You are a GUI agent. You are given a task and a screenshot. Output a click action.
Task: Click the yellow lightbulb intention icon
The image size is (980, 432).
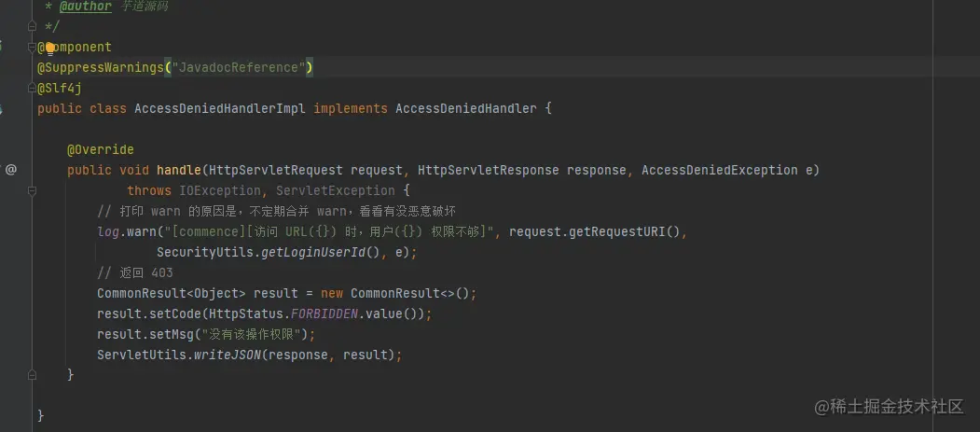50,49
